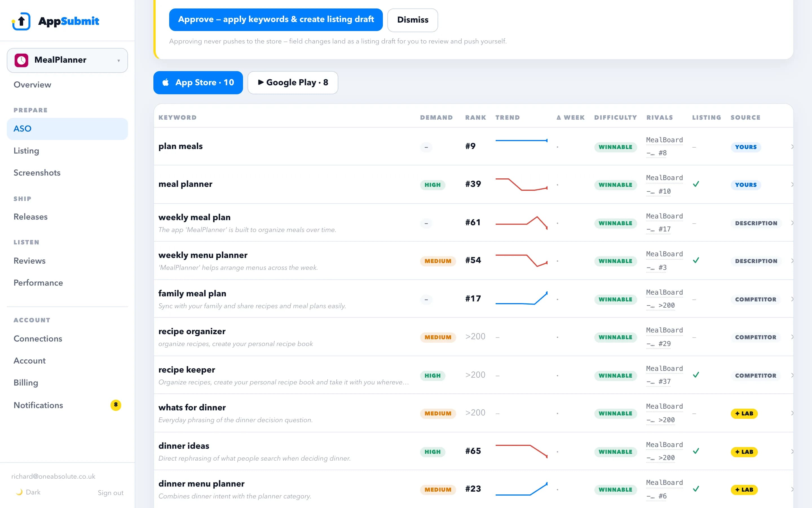This screenshot has height=508, width=812.
Task: Click the listing checkmark for dinner menu planner
Action: [696, 489]
